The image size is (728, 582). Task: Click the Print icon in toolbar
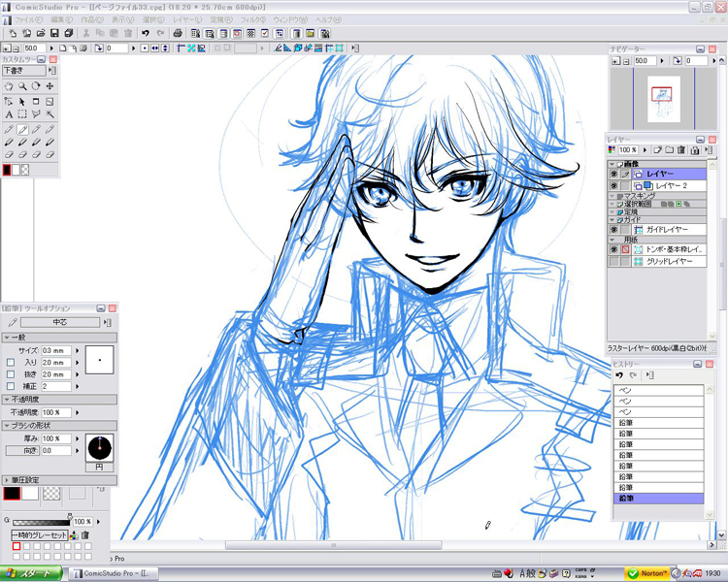(x=178, y=33)
